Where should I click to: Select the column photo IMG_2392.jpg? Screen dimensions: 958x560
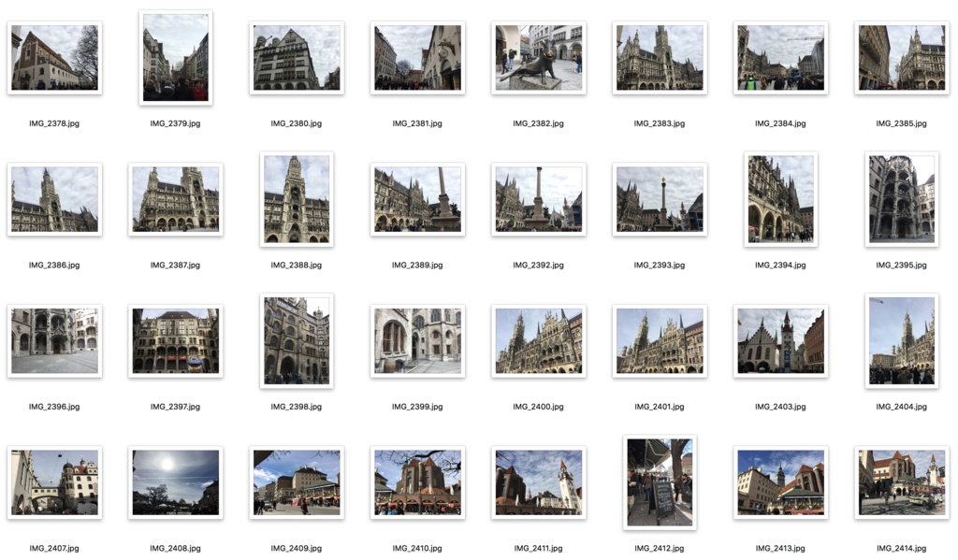click(x=538, y=200)
